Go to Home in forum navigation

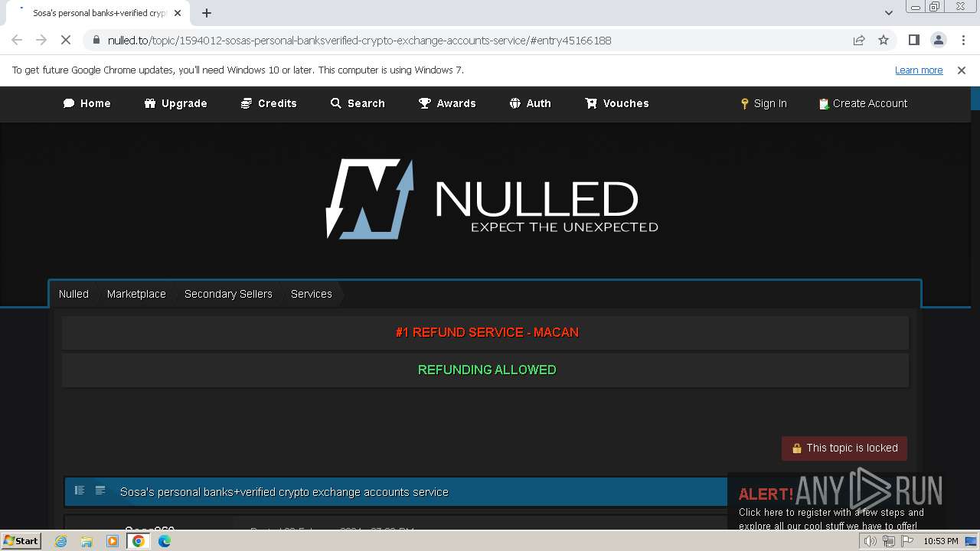(x=87, y=103)
